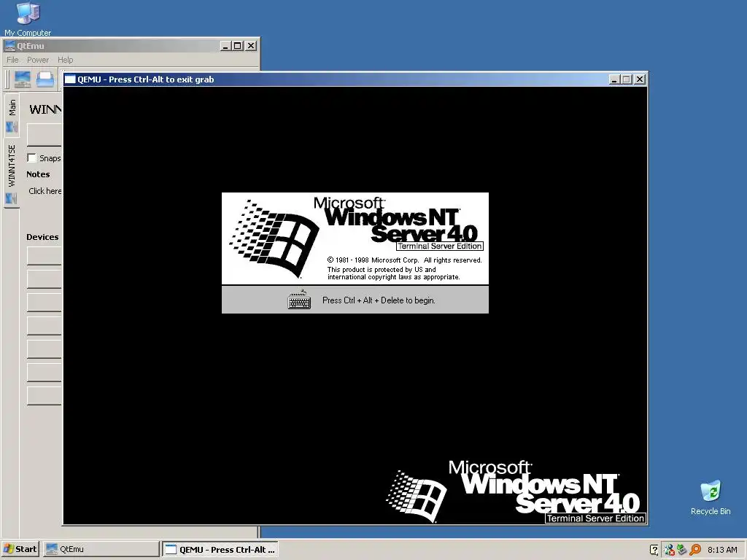Select the My Computer desktop icon
This screenshot has height=560, width=747.
click(28, 19)
